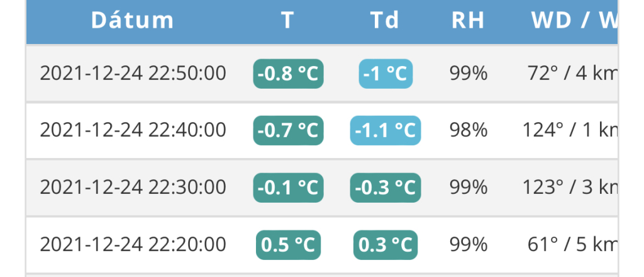Click the -0.7 °C temperature badge
Image resolution: width=644 pixels, height=277 pixels.
pyautogui.click(x=288, y=131)
